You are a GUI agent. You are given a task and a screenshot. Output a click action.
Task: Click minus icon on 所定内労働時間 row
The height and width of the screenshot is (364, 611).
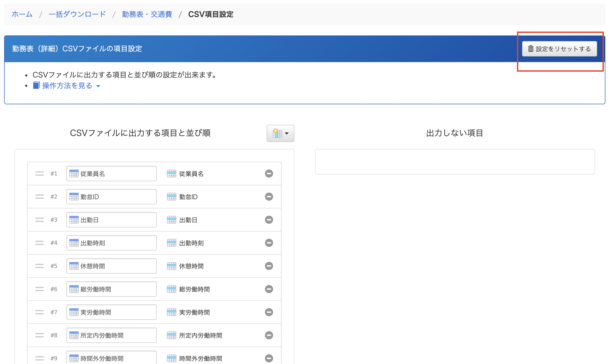pos(269,335)
